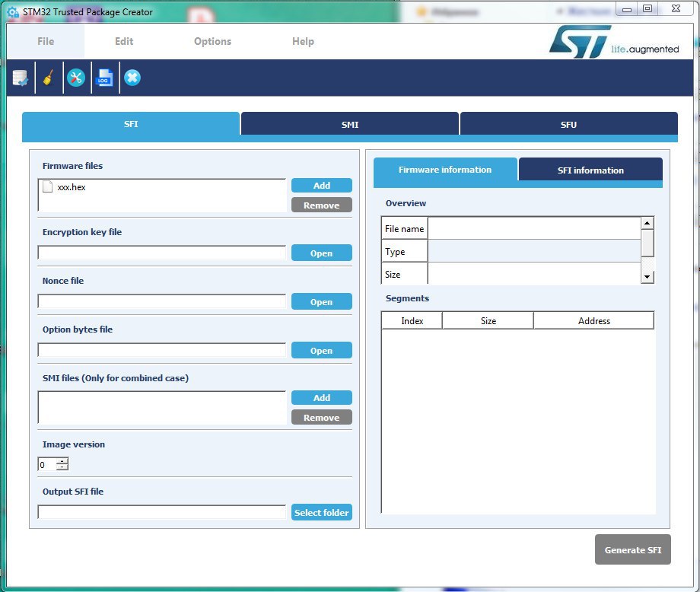700x592 pixels.
Task: Remove the selected SMI file
Action: pyautogui.click(x=321, y=417)
